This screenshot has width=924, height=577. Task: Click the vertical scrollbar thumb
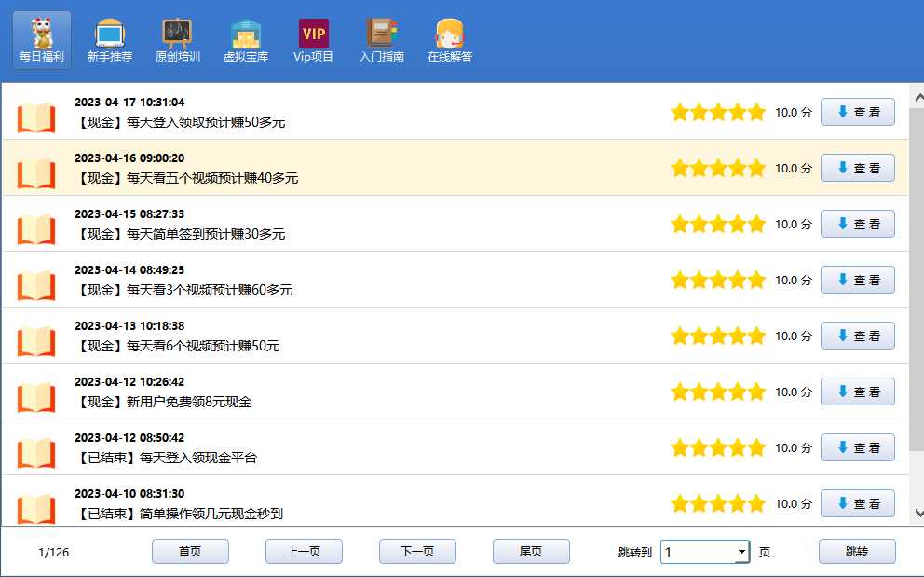[917, 279]
